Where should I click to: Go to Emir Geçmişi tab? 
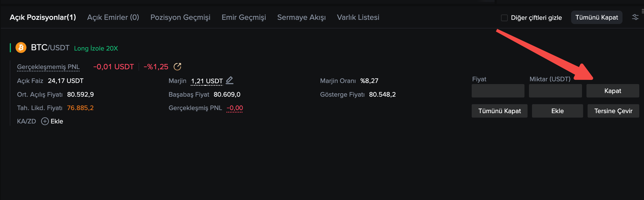coord(244,17)
